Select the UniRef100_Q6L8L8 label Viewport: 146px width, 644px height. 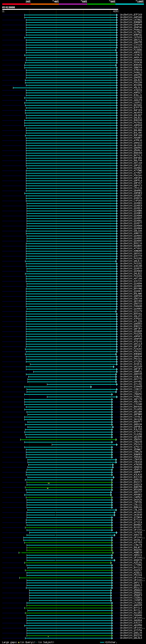(131, 638)
